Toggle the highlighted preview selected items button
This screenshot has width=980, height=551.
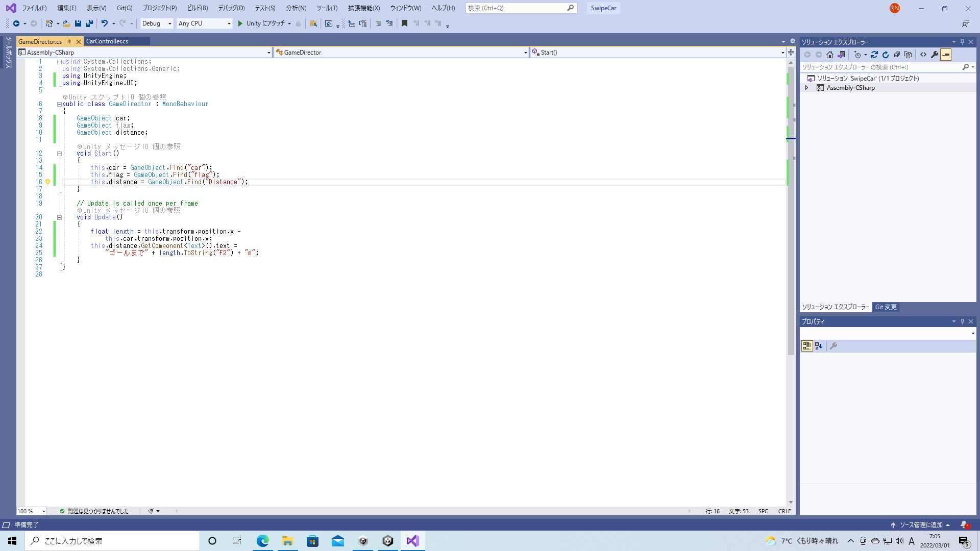pyautogui.click(x=946, y=55)
